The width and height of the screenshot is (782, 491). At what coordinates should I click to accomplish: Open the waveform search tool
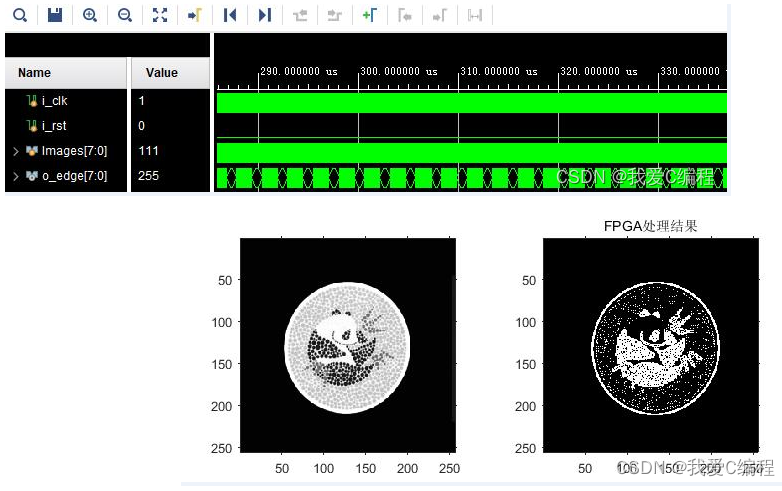20,15
